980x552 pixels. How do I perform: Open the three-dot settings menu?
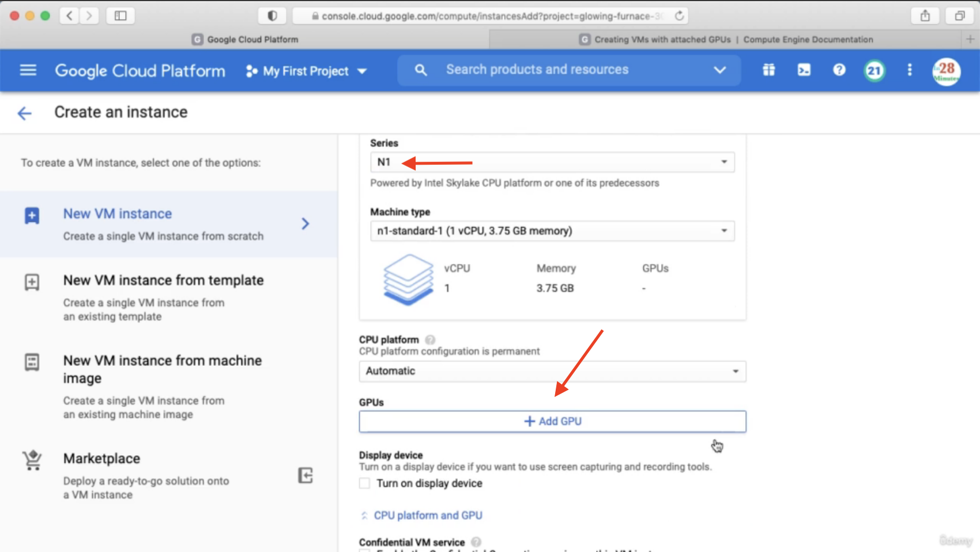coord(910,70)
